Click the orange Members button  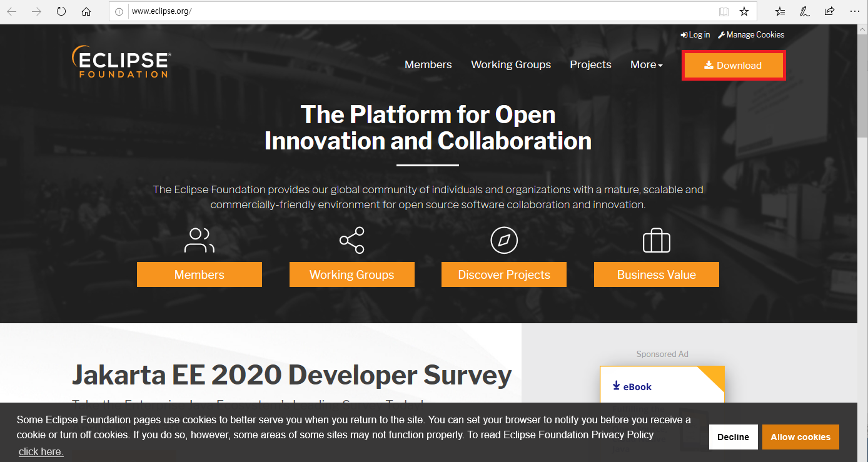pyautogui.click(x=199, y=274)
